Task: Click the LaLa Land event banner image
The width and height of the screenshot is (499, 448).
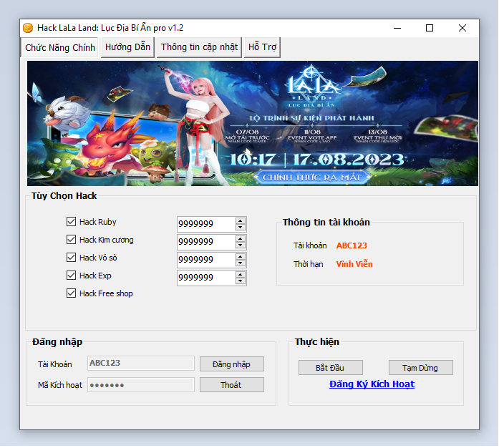Action: (x=252, y=123)
